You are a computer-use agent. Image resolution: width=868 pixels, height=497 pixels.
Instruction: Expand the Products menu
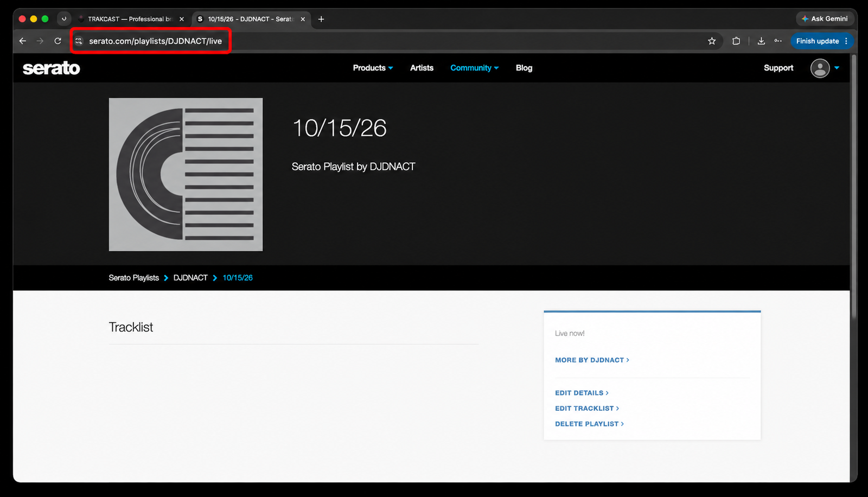coord(373,68)
